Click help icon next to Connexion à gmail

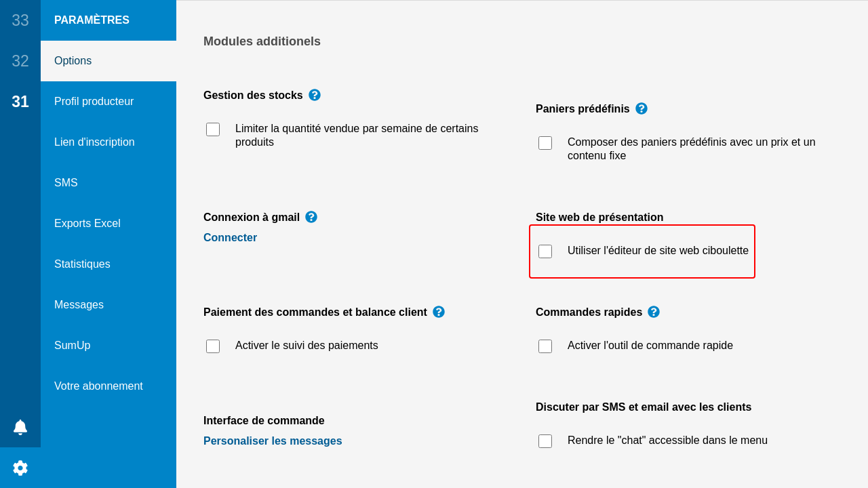tap(311, 217)
